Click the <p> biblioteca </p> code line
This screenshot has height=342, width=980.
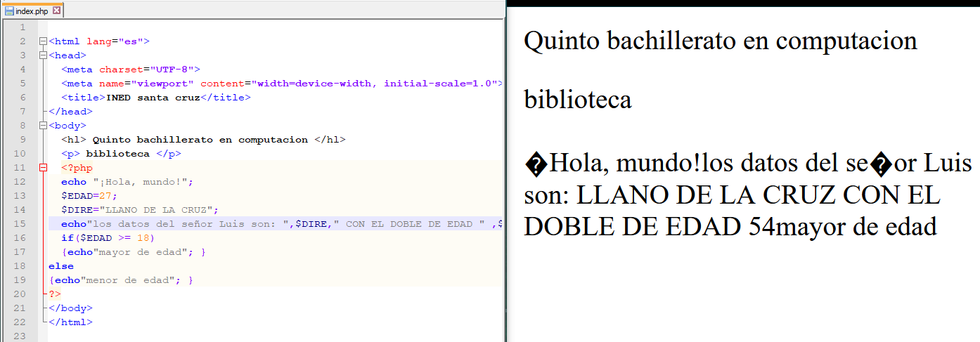(122, 154)
